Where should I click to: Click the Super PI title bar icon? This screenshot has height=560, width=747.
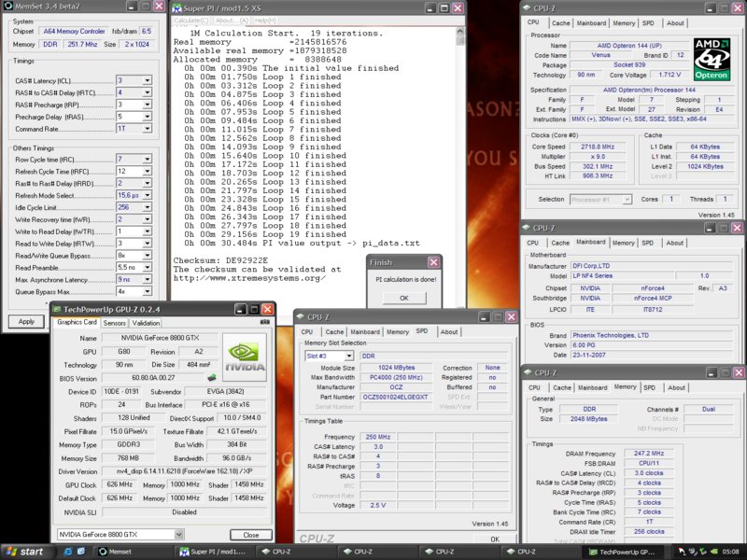pyautogui.click(x=176, y=8)
